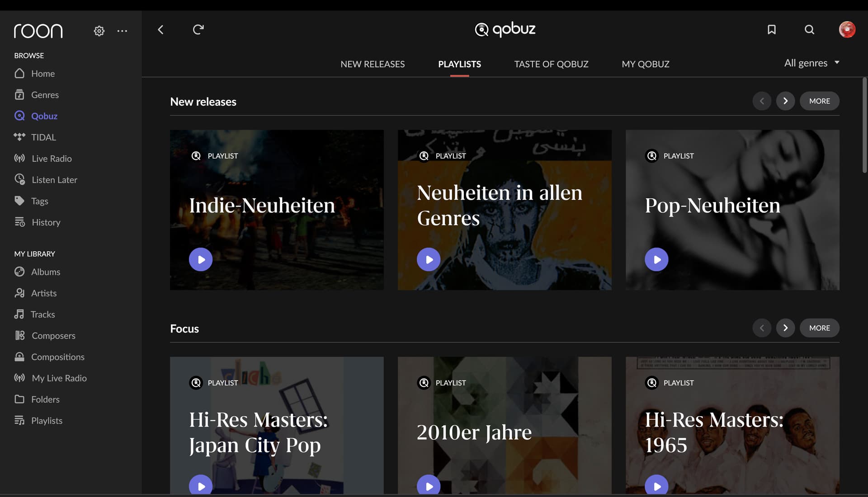Open Live Radio in the sidebar
Image resolution: width=868 pixels, height=497 pixels.
tap(52, 159)
